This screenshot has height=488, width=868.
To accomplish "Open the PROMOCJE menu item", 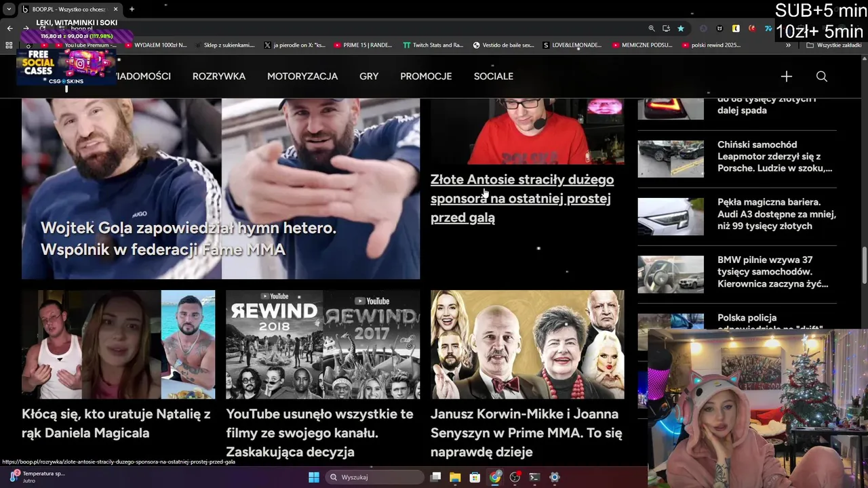I will [426, 77].
